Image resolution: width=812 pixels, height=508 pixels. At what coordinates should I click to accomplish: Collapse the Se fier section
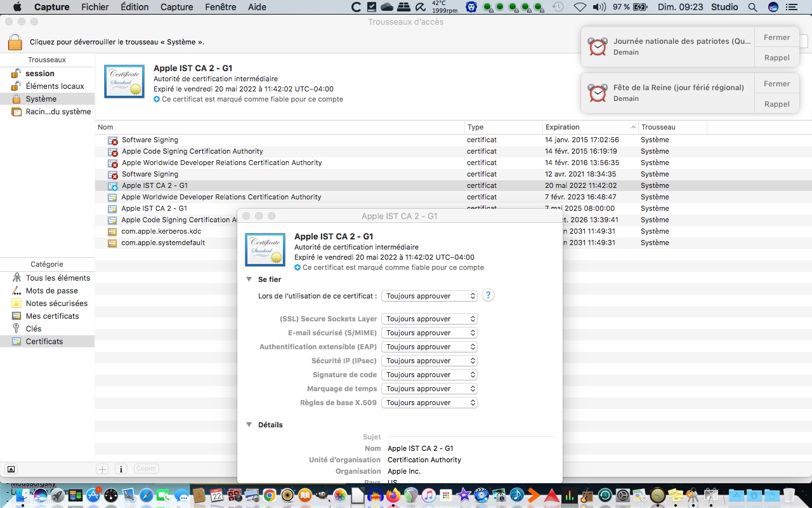(x=249, y=279)
